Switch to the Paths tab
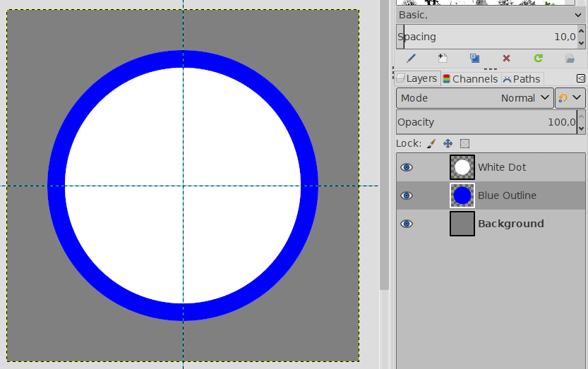 click(x=522, y=79)
